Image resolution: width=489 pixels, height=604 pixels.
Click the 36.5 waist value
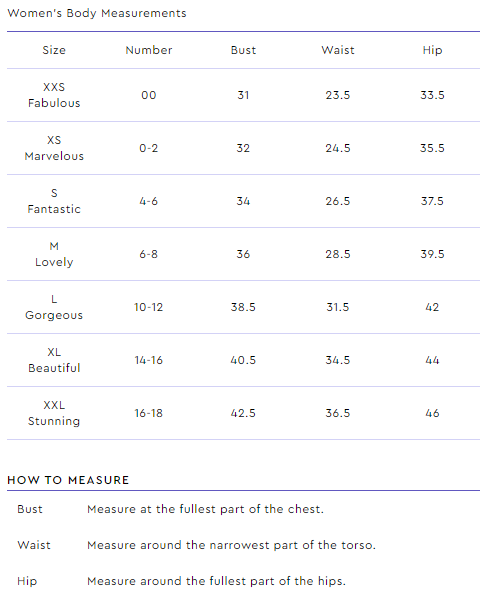pos(338,413)
